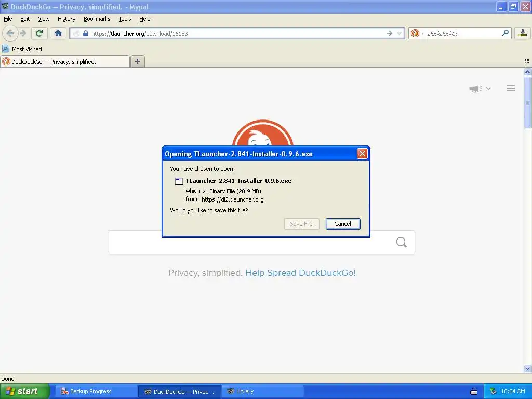Screen dimensions: 532x399
Task: Click the DuckDuckGo page search box
Action: 262,242
